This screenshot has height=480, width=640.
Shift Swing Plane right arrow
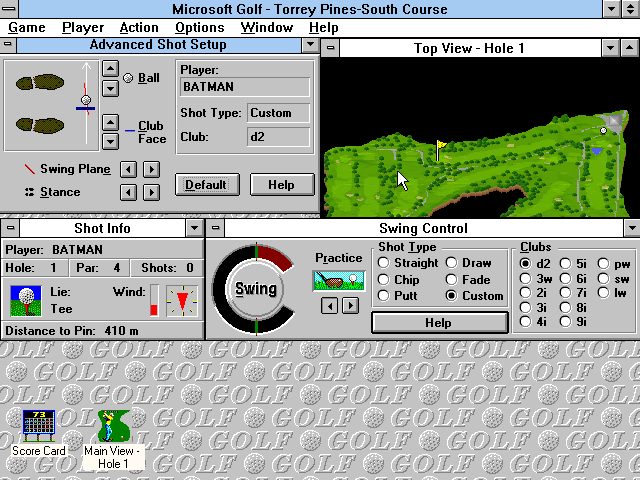point(151,169)
